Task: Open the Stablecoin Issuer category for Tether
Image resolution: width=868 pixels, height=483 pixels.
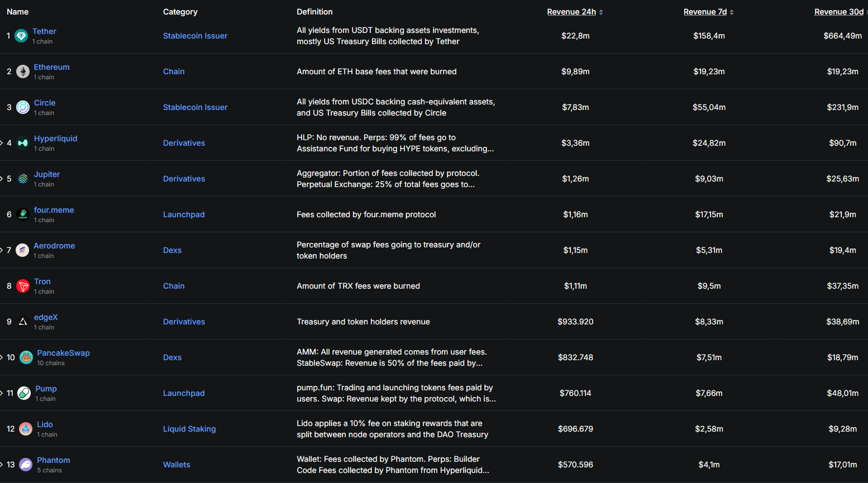Action: [x=195, y=36]
